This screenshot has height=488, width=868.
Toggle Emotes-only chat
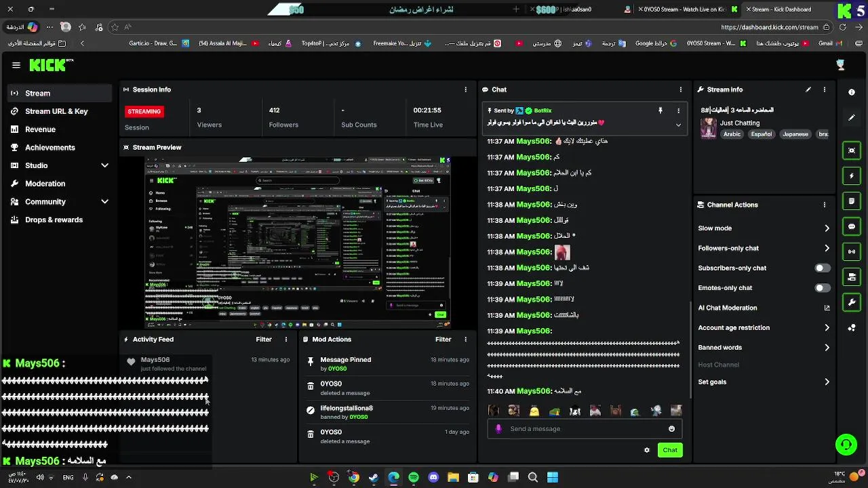pos(823,288)
